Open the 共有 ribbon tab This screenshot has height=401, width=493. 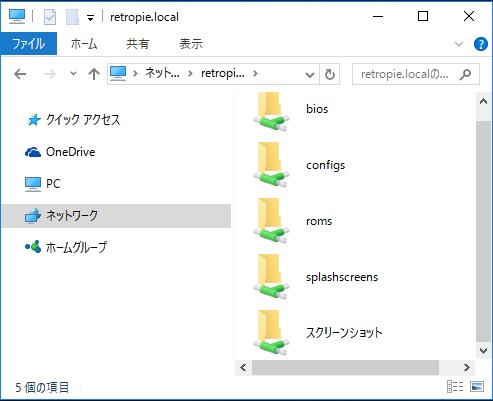click(137, 44)
